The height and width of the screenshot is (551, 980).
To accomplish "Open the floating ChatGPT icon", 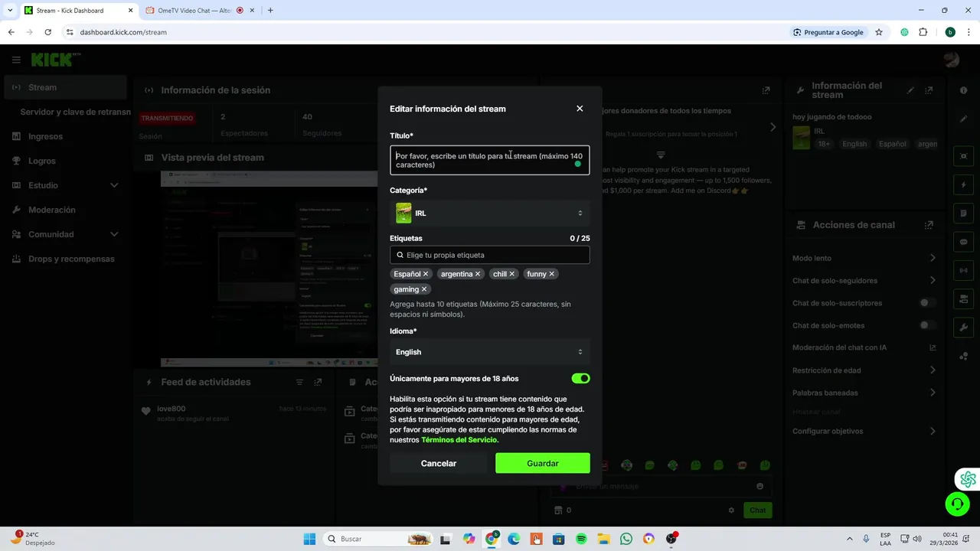I will (968, 479).
